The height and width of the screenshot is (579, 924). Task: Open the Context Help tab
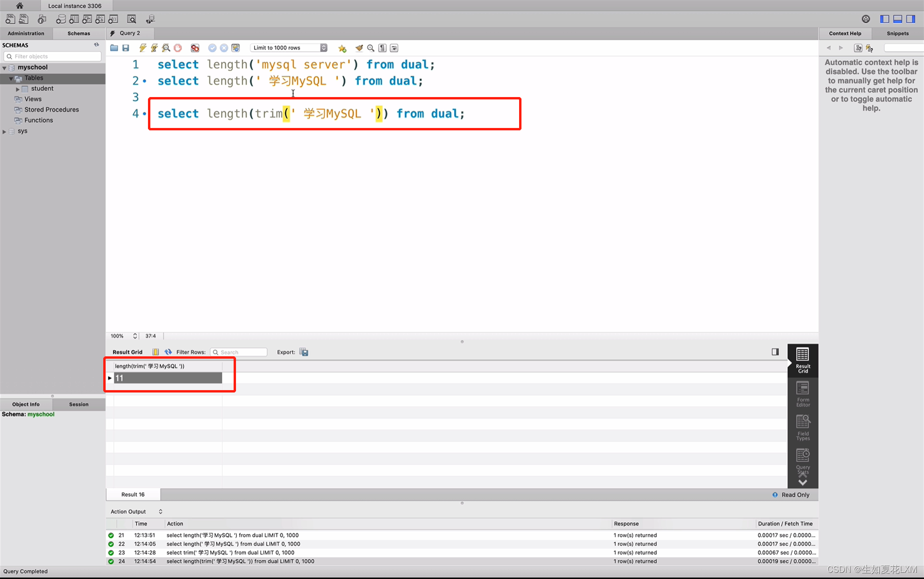[x=845, y=33]
